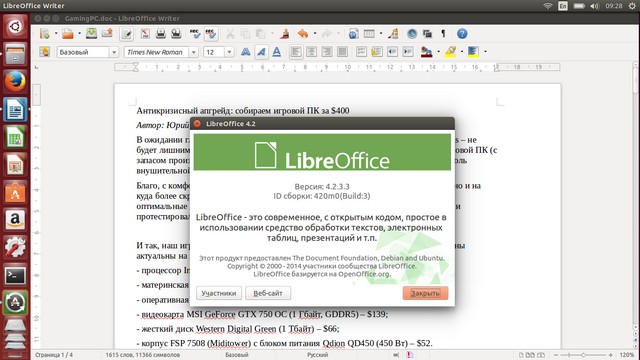Close About dialog with title bar X
The width and height of the screenshot is (640, 360).
point(197,124)
